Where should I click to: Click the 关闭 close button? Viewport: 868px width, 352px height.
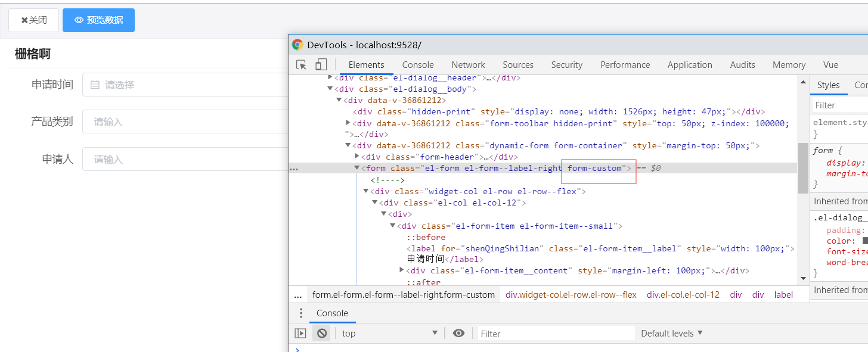click(x=34, y=20)
